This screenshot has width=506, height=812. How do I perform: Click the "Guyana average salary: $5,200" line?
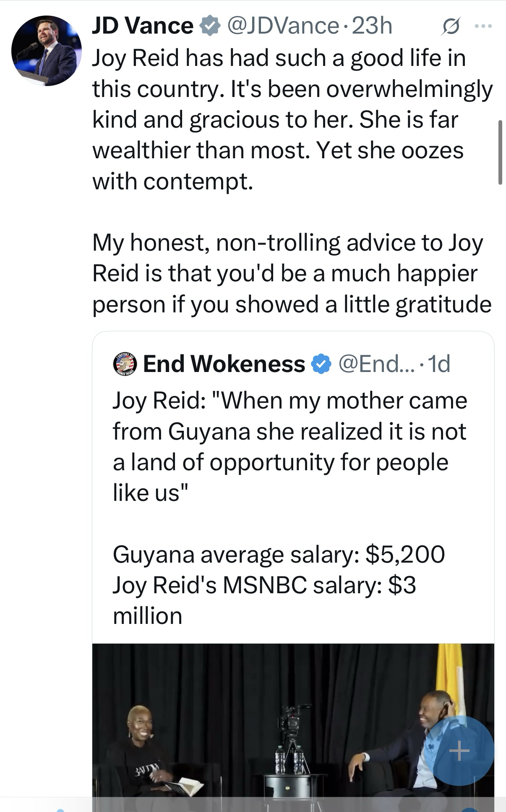tap(279, 554)
